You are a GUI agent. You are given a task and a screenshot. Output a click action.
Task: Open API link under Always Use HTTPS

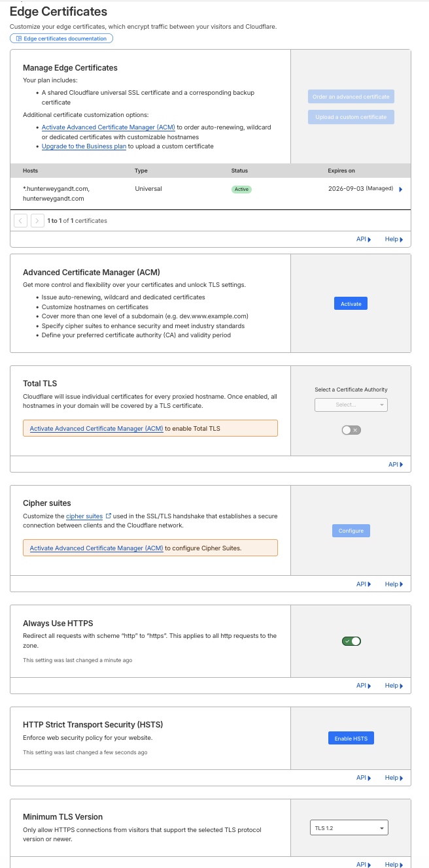pyautogui.click(x=364, y=686)
